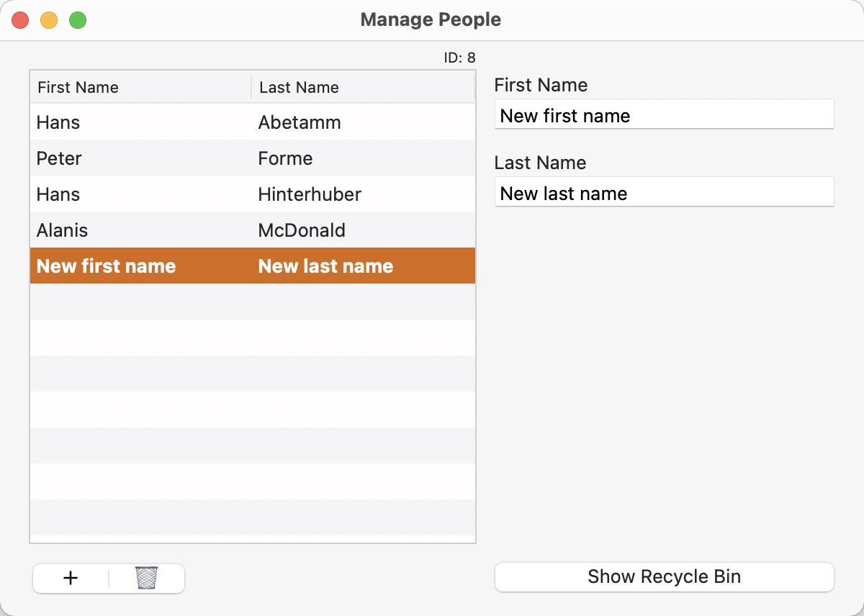Select the Peter cell

click(x=140, y=158)
